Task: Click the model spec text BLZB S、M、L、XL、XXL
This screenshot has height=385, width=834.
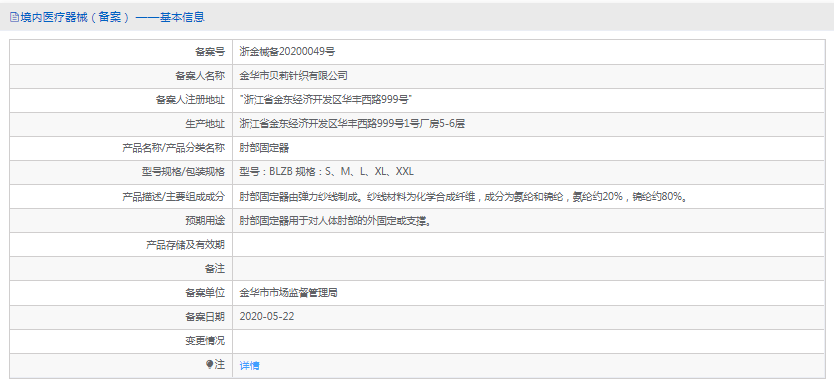Action: click(327, 172)
